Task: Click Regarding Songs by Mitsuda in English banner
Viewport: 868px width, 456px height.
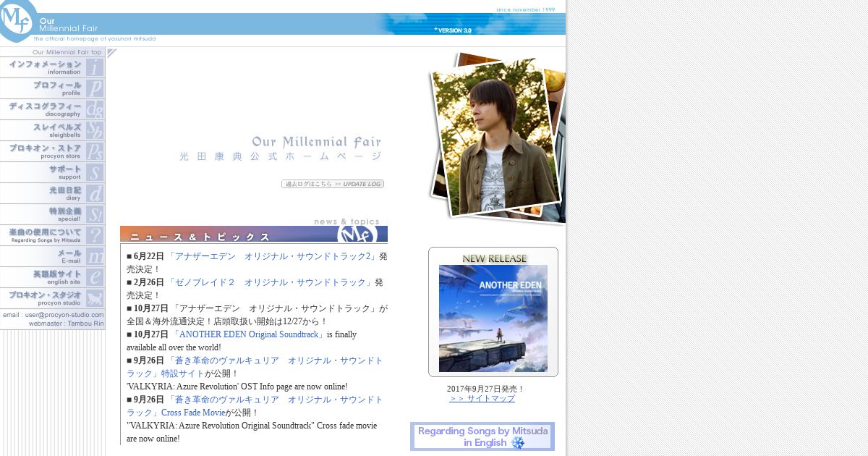Action: tap(482, 436)
